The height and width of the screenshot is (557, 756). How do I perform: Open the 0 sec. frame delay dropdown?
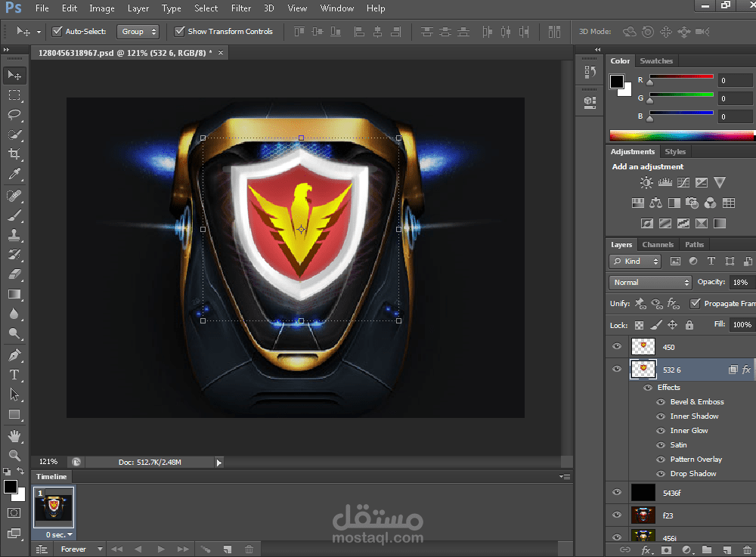(59, 535)
